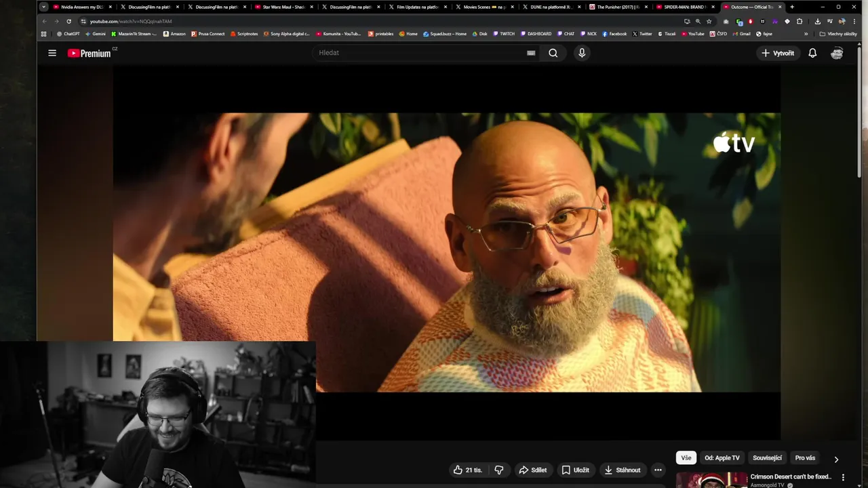The height and width of the screenshot is (488, 868).
Task: Open the browser Extensions puzzle icon
Action: pyautogui.click(x=800, y=21)
